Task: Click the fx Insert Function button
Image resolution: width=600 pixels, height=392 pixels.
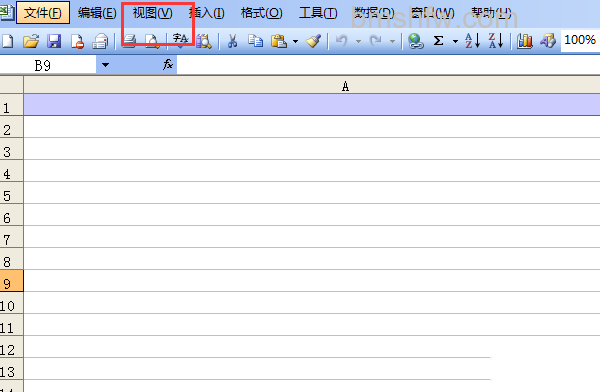Action: (x=168, y=64)
